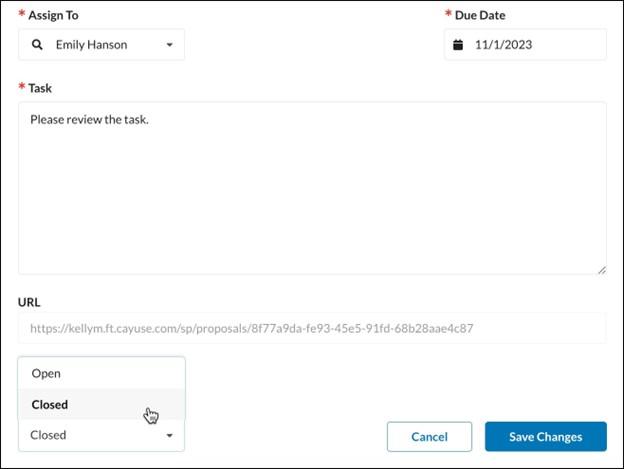Click the magnifier search icon in Assign To
Image resolution: width=624 pixels, height=469 pixels.
pyautogui.click(x=37, y=45)
